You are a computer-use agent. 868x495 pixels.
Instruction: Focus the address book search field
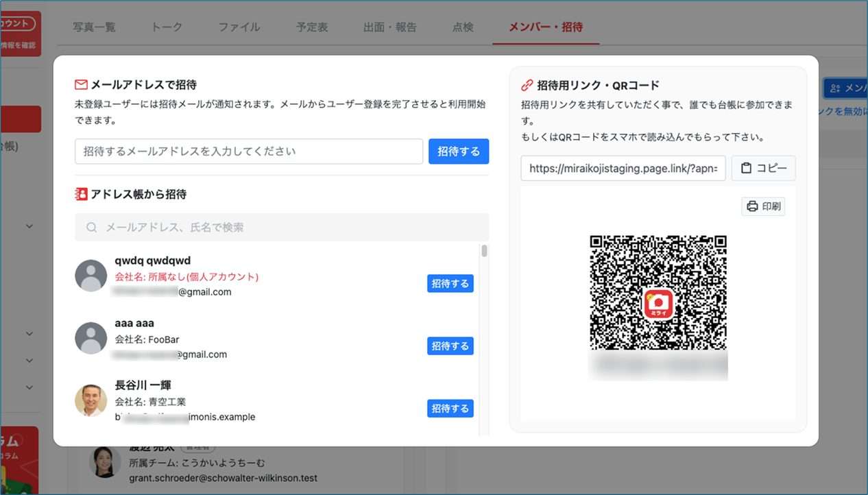(282, 227)
